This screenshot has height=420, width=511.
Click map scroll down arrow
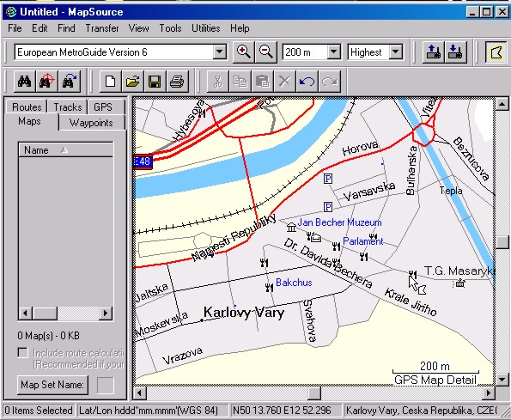[x=502, y=380]
